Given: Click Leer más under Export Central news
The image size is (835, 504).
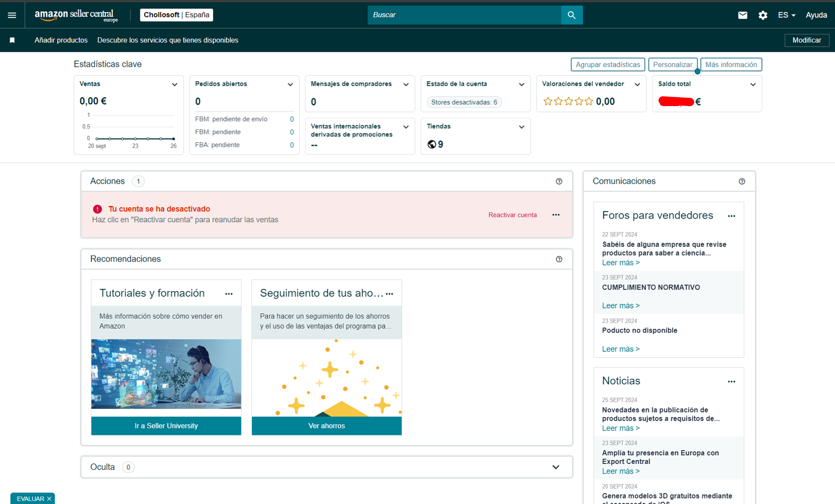Looking at the screenshot, I should point(620,471).
